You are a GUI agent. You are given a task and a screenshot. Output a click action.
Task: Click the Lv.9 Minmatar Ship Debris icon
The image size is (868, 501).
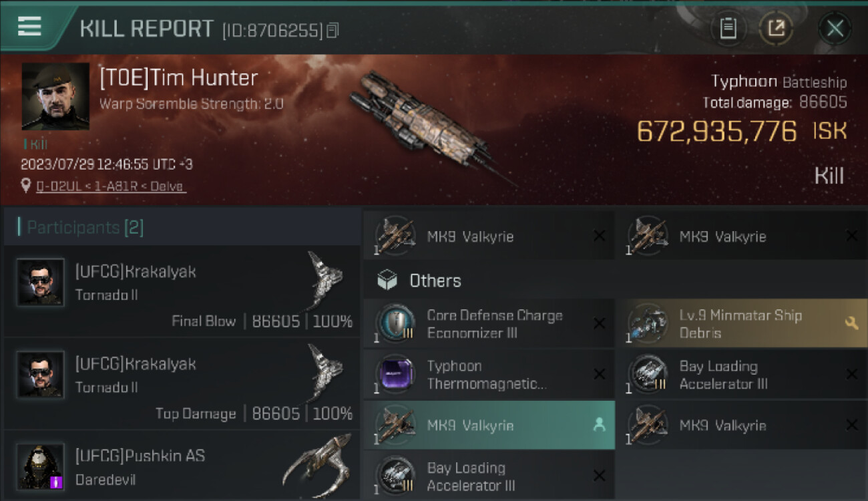(648, 324)
